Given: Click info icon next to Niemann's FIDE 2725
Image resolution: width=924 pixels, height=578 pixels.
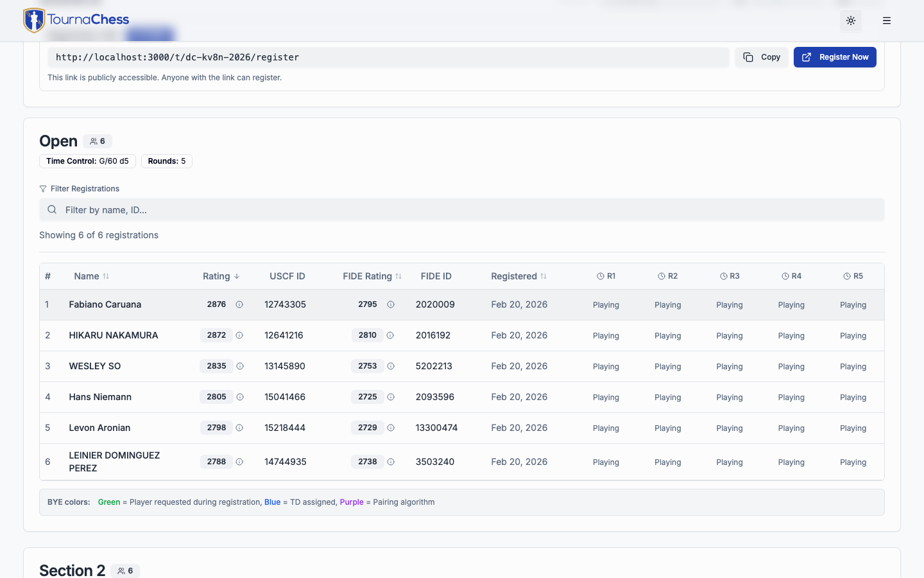Looking at the screenshot, I should click(x=391, y=397).
